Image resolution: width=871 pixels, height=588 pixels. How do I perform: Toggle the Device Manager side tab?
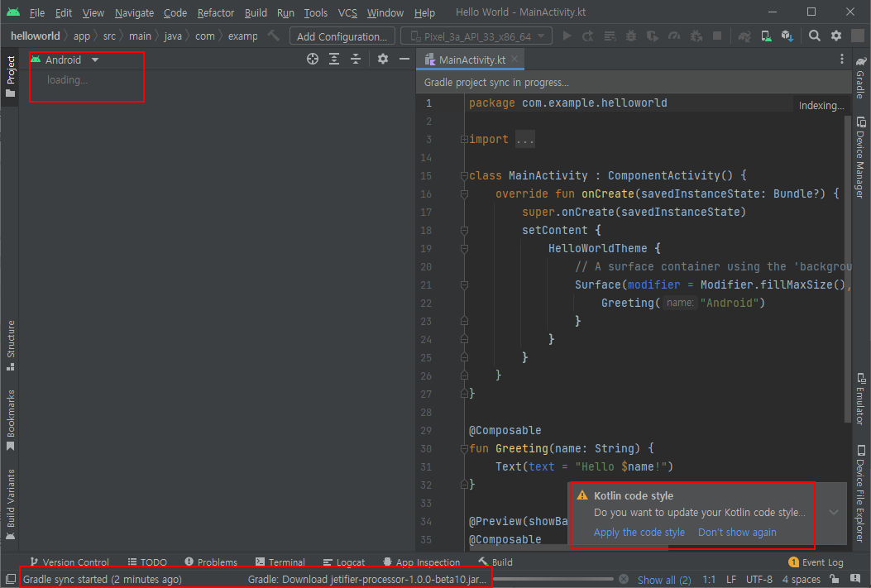coord(860,158)
